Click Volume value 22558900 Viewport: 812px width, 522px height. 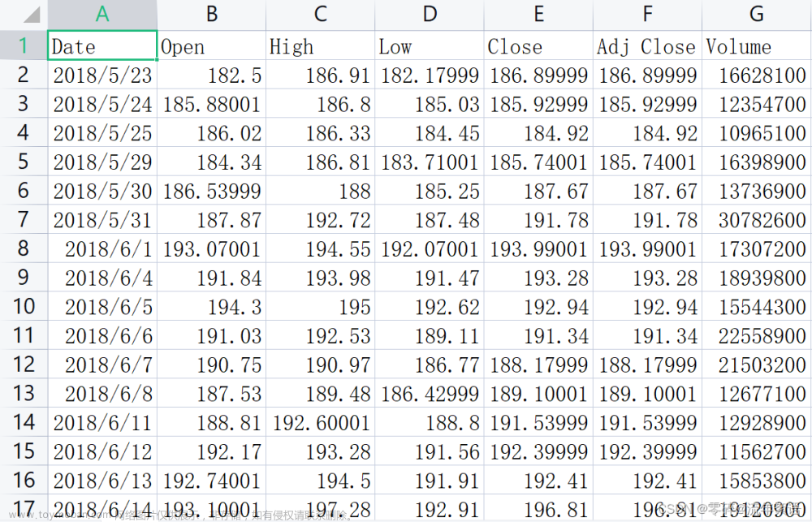click(757, 335)
